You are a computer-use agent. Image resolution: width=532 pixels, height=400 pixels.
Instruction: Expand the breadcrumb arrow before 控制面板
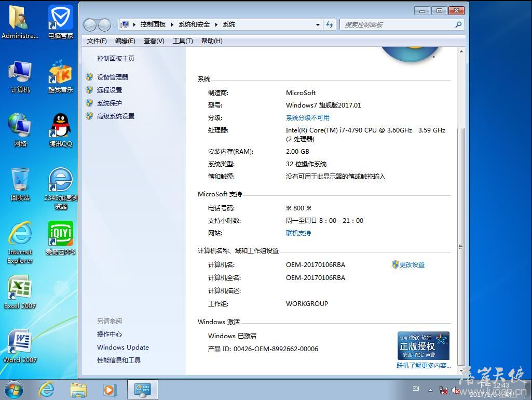pyautogui.click(x=134, y=24)
